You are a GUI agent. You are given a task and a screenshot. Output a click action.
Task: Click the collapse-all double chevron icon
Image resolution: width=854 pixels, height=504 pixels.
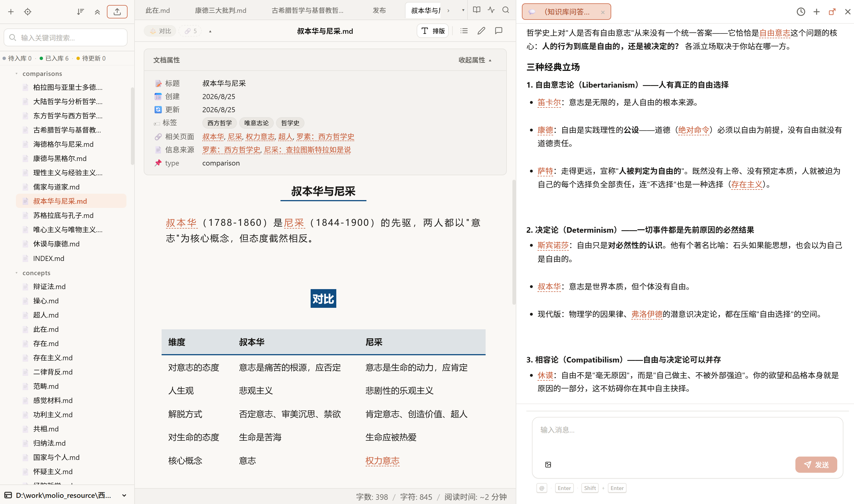click(x=97, y=12)
